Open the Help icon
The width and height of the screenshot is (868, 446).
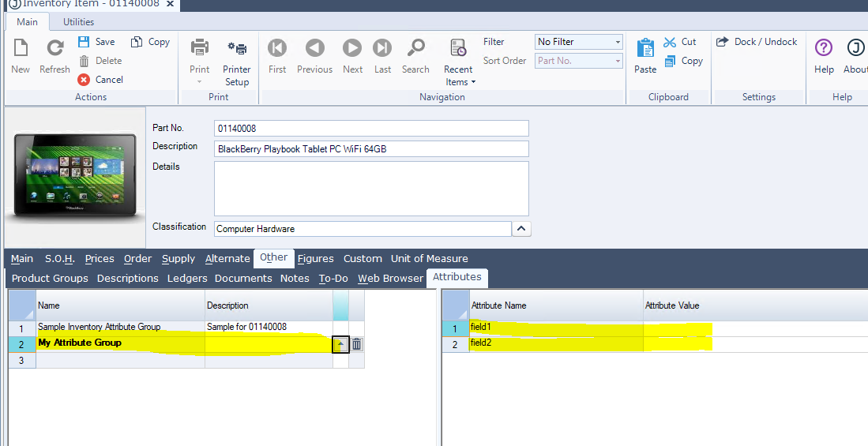click(x=824, y=48)
